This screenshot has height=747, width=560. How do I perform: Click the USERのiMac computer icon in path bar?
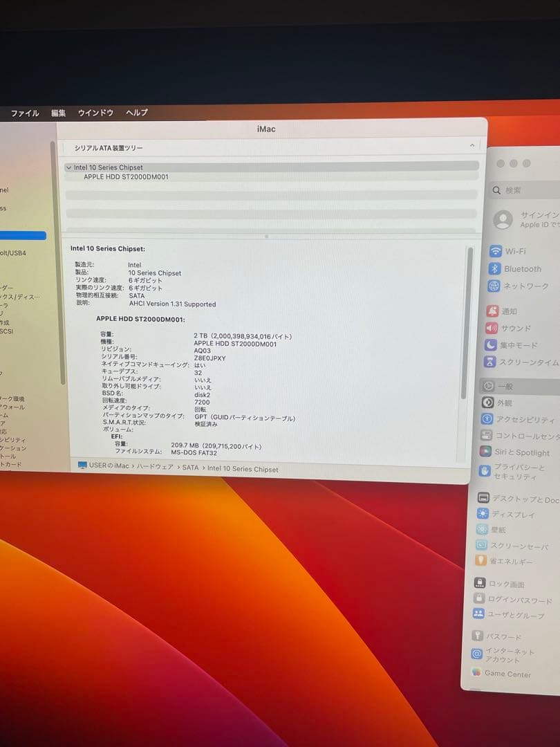coord(82,465)
